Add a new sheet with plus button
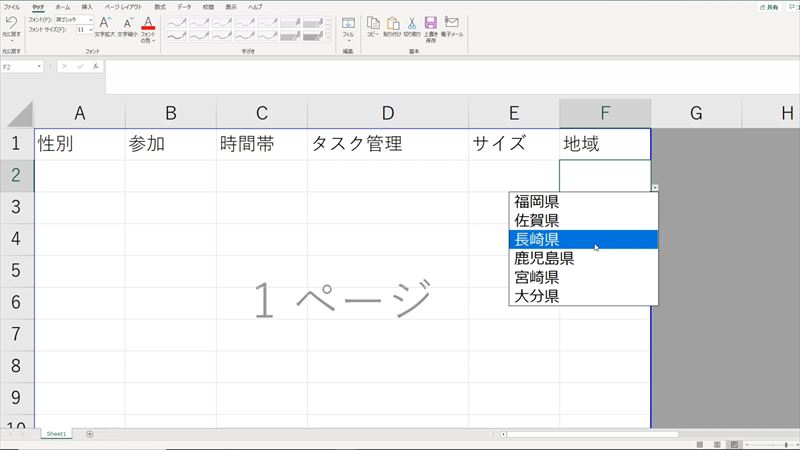This screenshot has width=800, height=450. 90,434
